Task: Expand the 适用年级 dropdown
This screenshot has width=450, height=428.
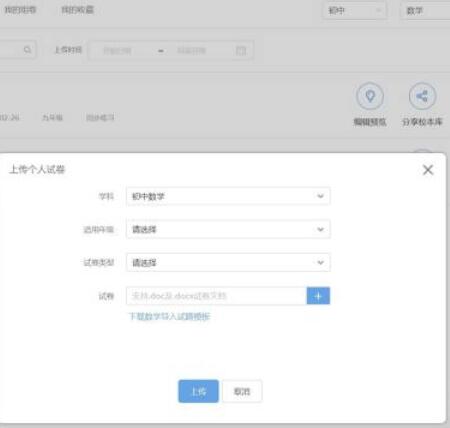Action: (228, 229)
